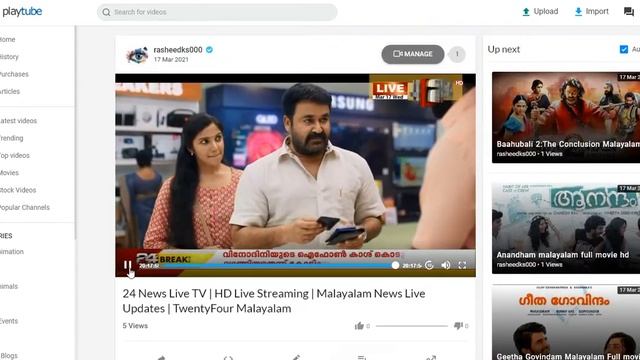Open Blogs in the sidebar
640x360 pixels.
pyautogui.click(x=9, y=356)
